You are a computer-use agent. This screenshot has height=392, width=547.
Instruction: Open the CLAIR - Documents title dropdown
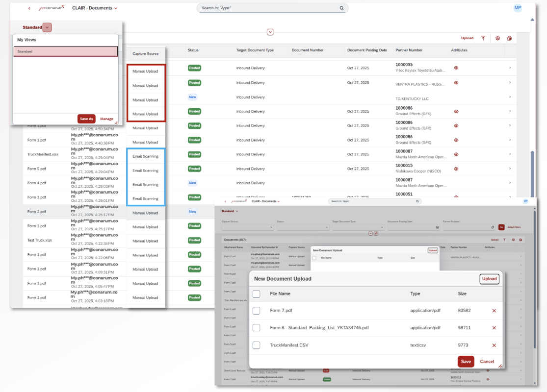(116, 8)
